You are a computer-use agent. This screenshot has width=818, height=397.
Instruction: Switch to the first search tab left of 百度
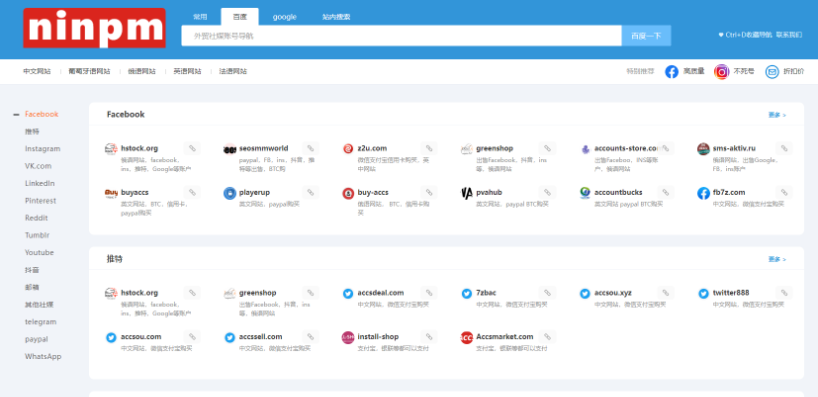200,17
